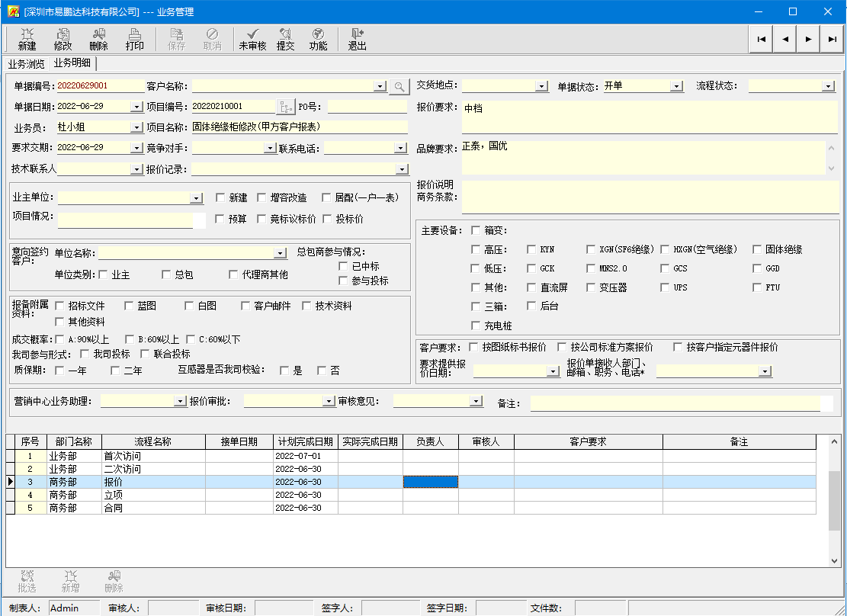Screen dimensions: 847x616
Task: Tick the 联合投标 checkbox
Action: pyautogui.click(x=145, y=354)
